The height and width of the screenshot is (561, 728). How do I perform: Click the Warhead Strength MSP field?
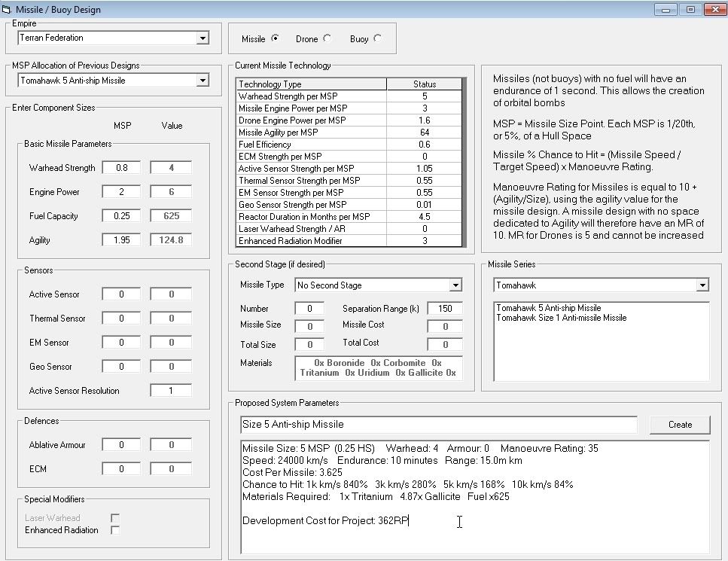pos(121,168)
